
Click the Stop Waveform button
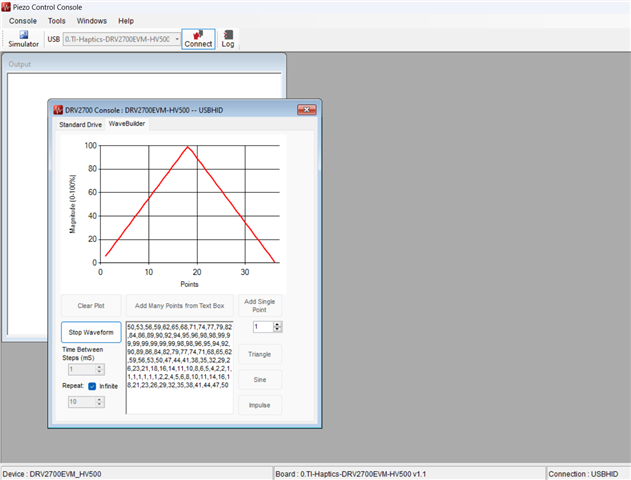[x=91, y=332]
